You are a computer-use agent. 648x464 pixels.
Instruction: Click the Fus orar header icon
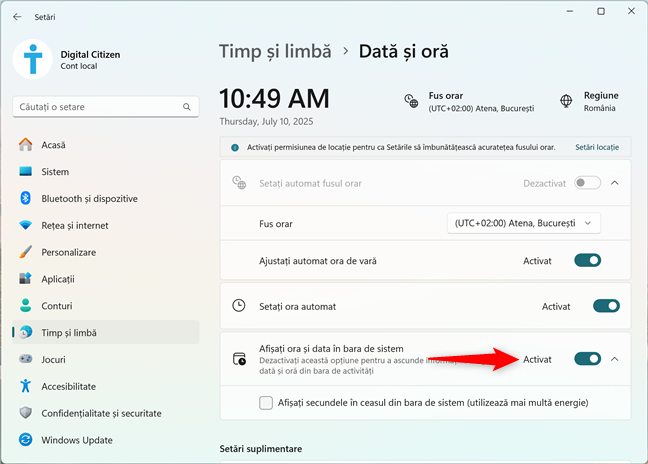point(411,101)
